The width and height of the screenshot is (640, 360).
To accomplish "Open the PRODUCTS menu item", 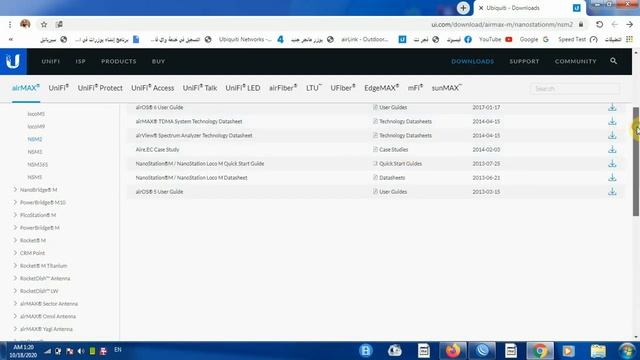I will point(119,61).
